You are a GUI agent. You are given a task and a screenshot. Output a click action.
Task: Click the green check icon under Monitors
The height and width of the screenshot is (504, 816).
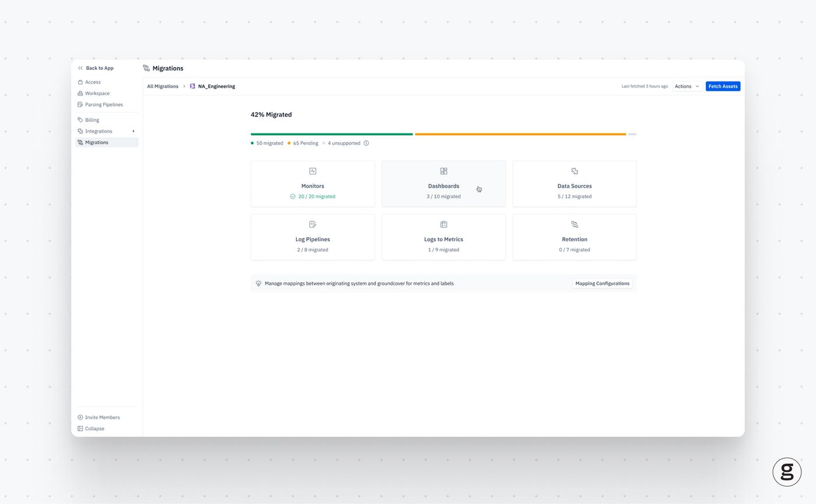pos(293,196)
